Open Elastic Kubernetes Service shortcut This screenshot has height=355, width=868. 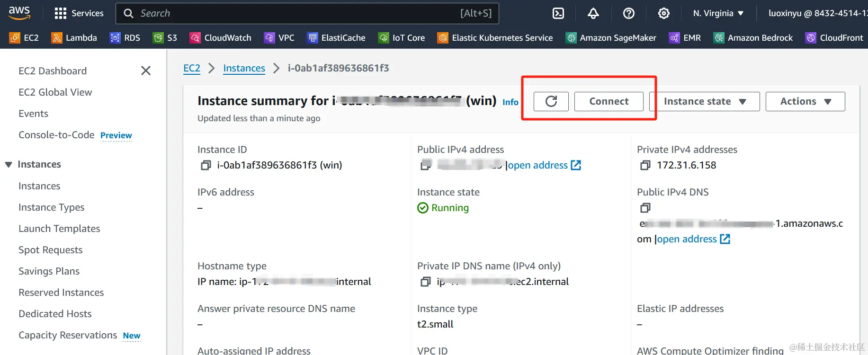pos(495,38)
